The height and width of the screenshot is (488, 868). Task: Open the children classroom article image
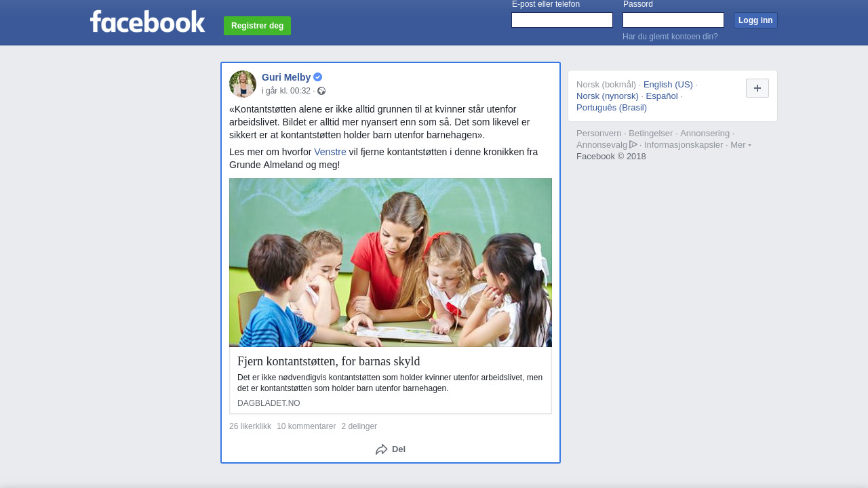click(391, 263)
